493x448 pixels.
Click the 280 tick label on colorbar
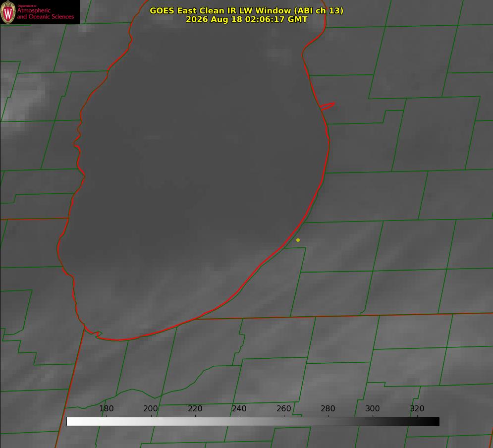click(328, 408)
